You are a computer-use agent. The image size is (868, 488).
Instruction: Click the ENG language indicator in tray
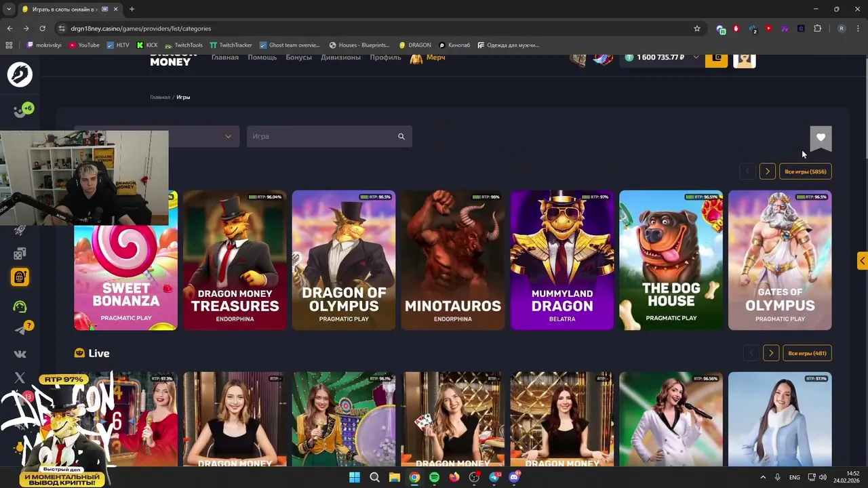tap(794, 477)
